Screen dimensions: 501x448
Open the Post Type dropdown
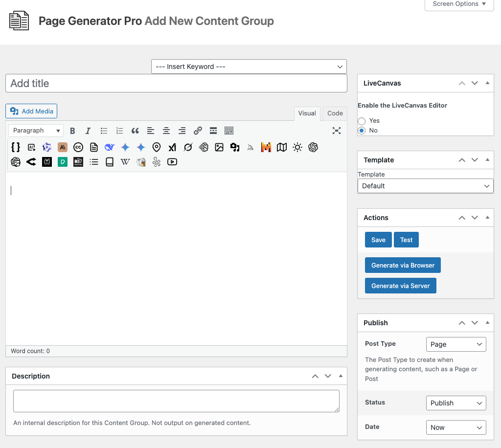point(456,344)
